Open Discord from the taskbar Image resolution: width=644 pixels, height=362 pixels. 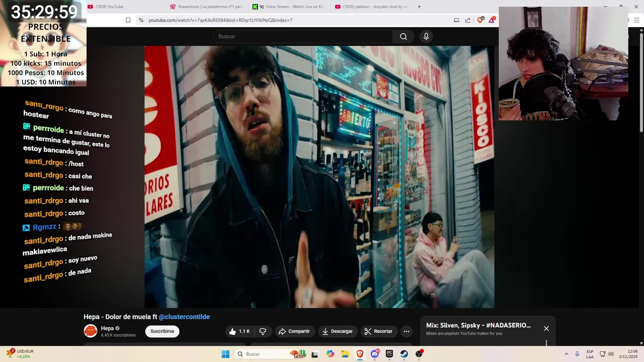click(374, 354)
